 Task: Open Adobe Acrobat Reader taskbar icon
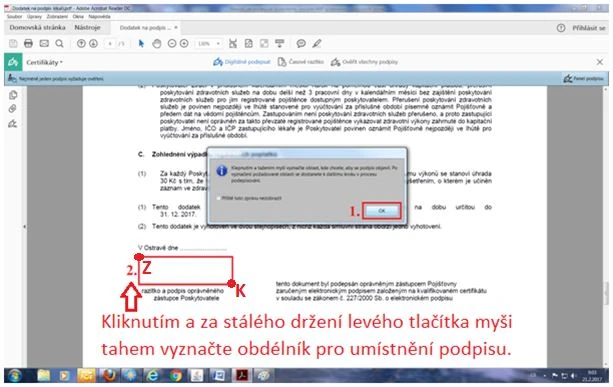(x=242, y=376)
